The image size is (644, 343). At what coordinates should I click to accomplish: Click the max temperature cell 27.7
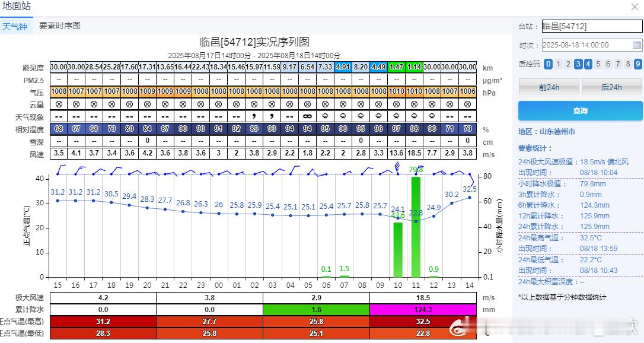click(x=209, y=321)
